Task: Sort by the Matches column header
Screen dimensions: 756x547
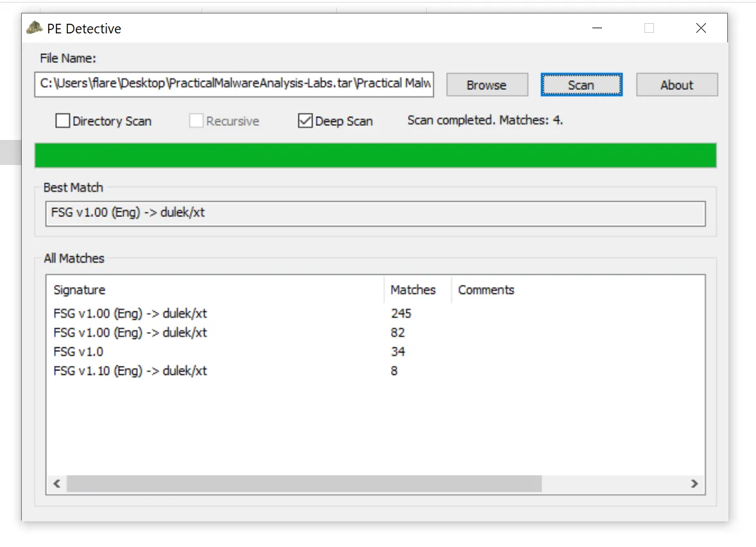Action: point(417,290)
